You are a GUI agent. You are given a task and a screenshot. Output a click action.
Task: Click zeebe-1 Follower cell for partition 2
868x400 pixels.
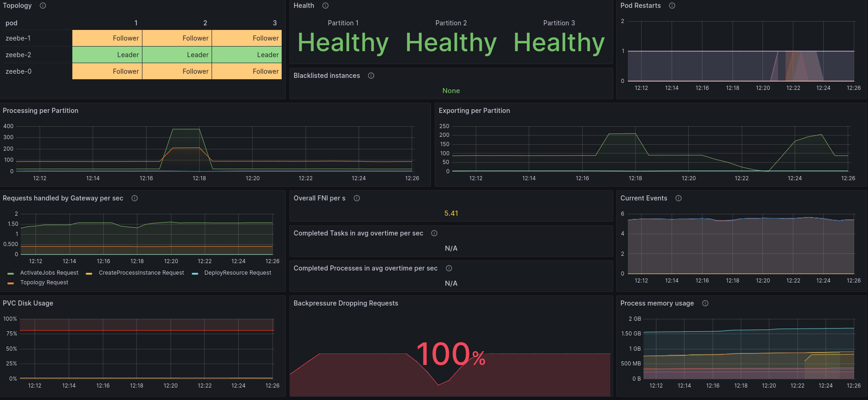pos(177,38)
